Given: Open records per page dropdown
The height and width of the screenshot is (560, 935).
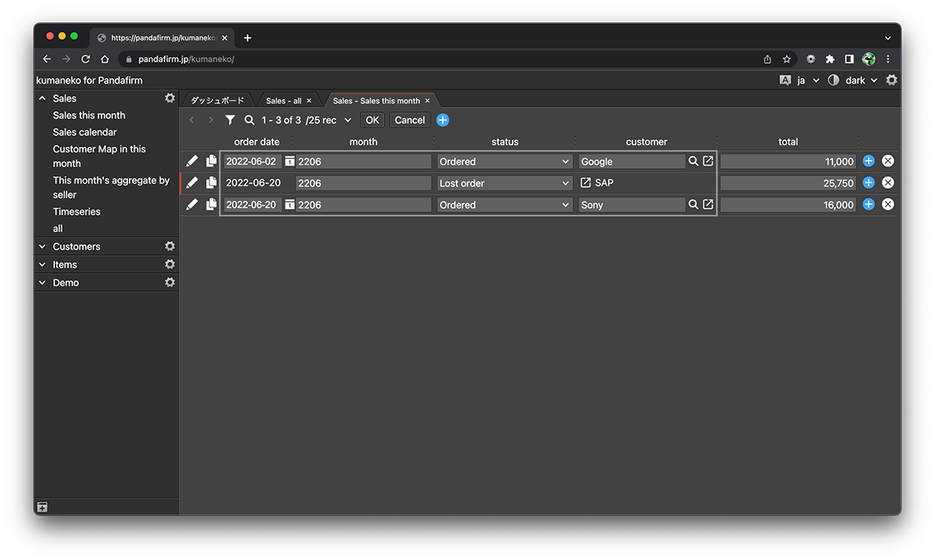Looking at the screenshot, I should pyautogui.click(x=328, y=121).
